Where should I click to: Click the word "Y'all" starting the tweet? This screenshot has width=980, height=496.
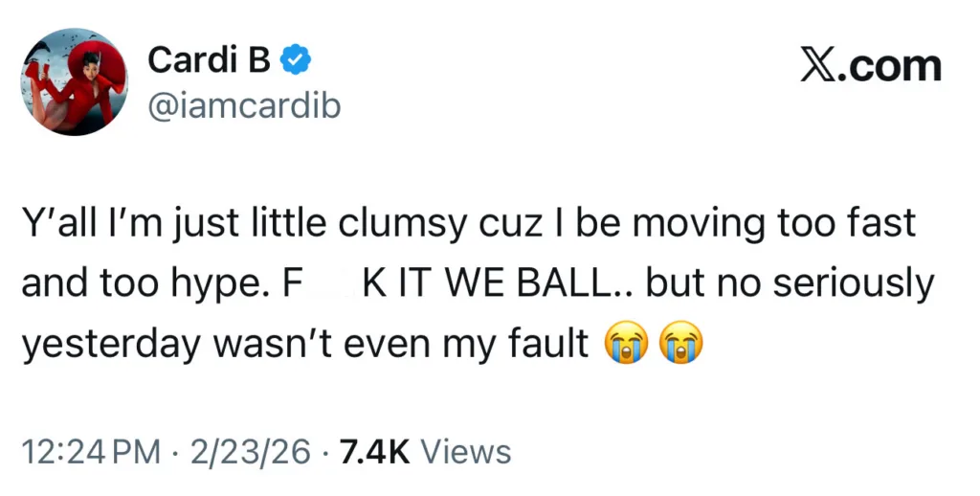[57, 224]
